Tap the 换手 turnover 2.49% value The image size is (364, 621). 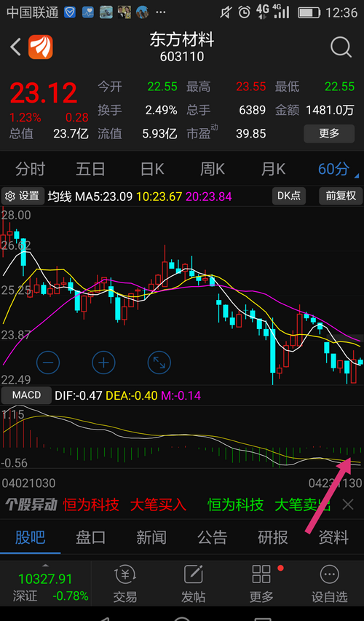161,110
